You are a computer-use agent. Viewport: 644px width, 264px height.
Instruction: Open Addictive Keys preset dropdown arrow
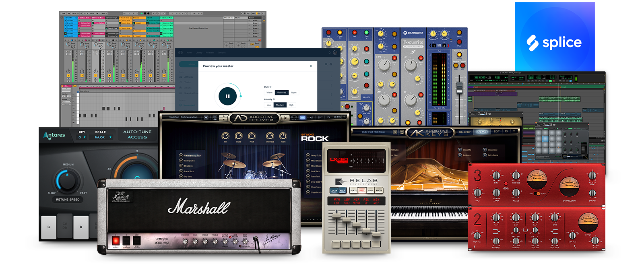[395, 132]
